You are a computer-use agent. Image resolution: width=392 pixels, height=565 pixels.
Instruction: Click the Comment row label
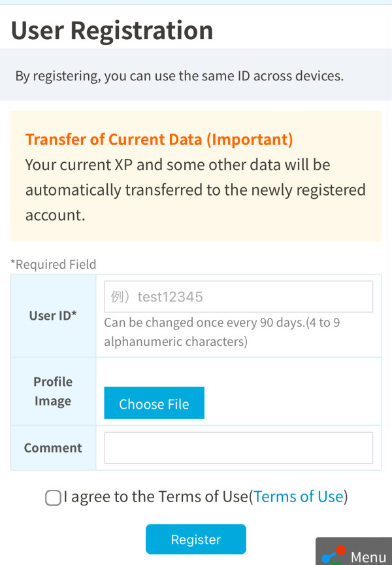pyautogui.click(x=53, y=448)
